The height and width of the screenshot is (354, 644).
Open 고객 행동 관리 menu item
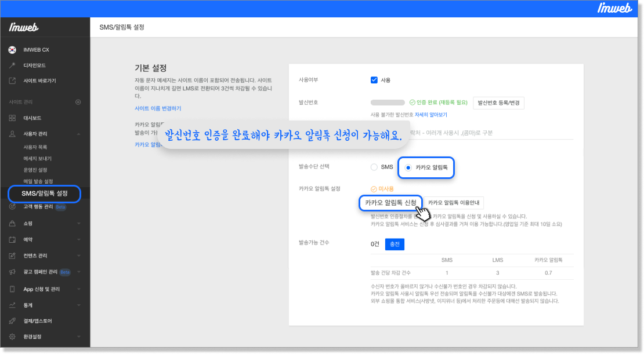pos(38,207)
